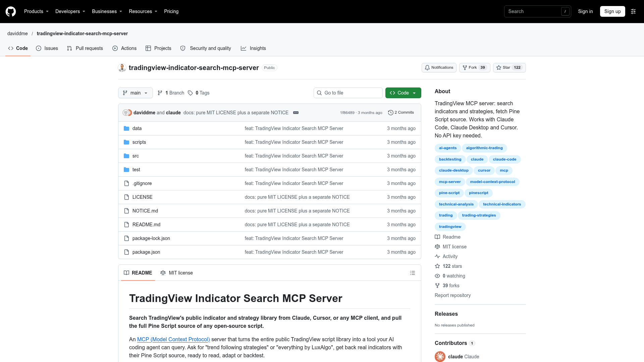Image resolution: width=644 pixels, height=362 pixels.
Task: Expand the Businesses menu
Action: 107,11
